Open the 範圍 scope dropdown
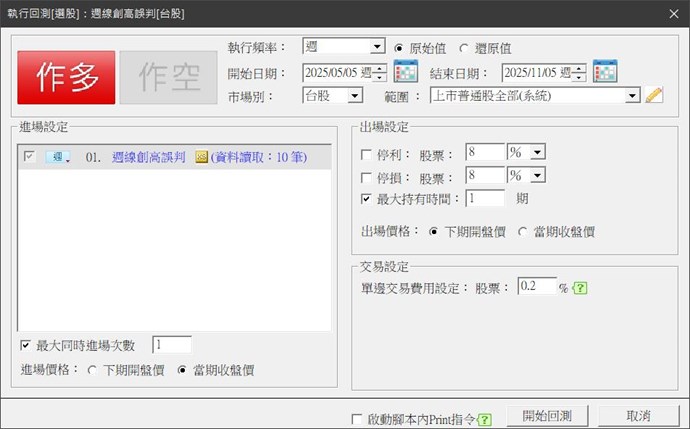Screen dimensions: 690x429 point(632,95)
